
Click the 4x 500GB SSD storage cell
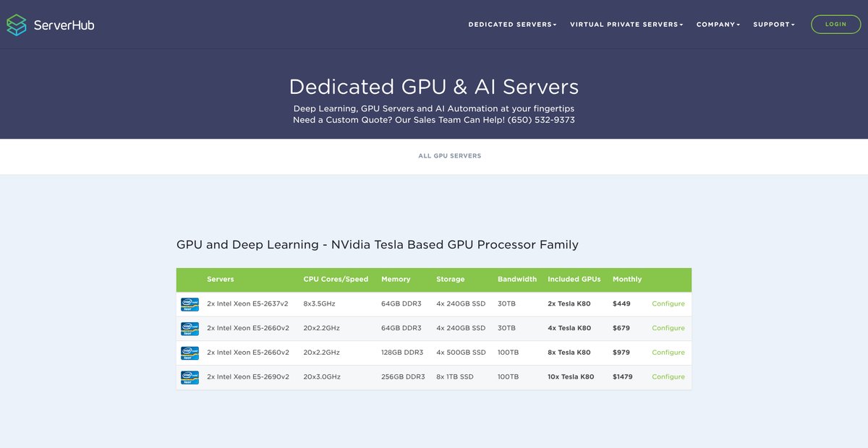point(461,353)
